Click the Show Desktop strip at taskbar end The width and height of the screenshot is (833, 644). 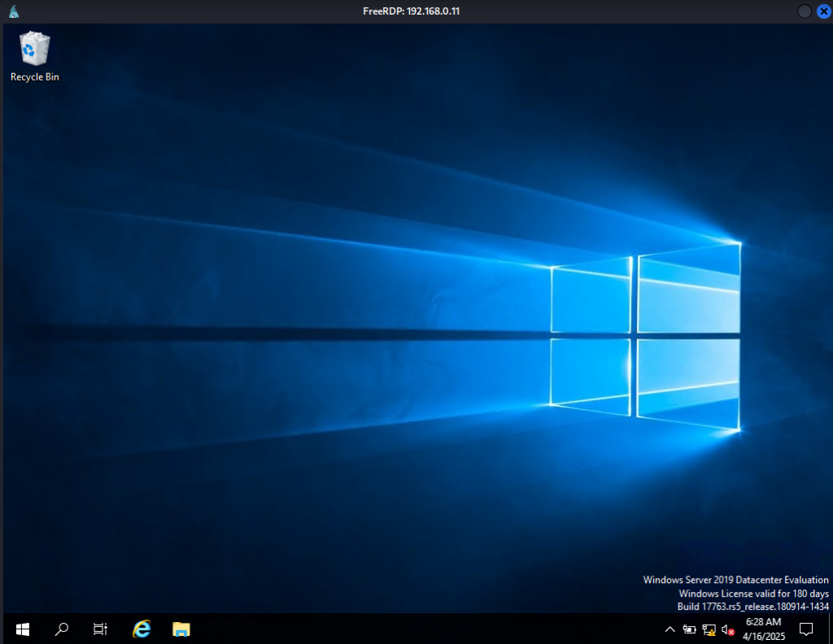pyautogui.click(x=830, y=629)
